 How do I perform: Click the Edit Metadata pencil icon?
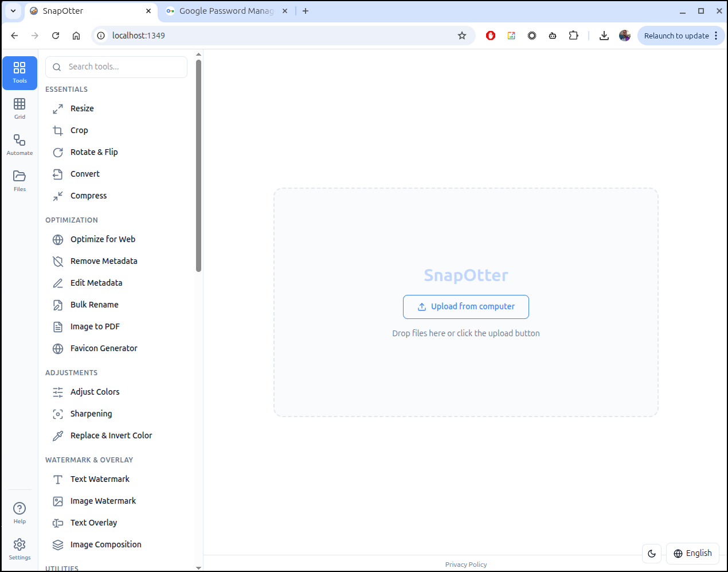(58, 283)
